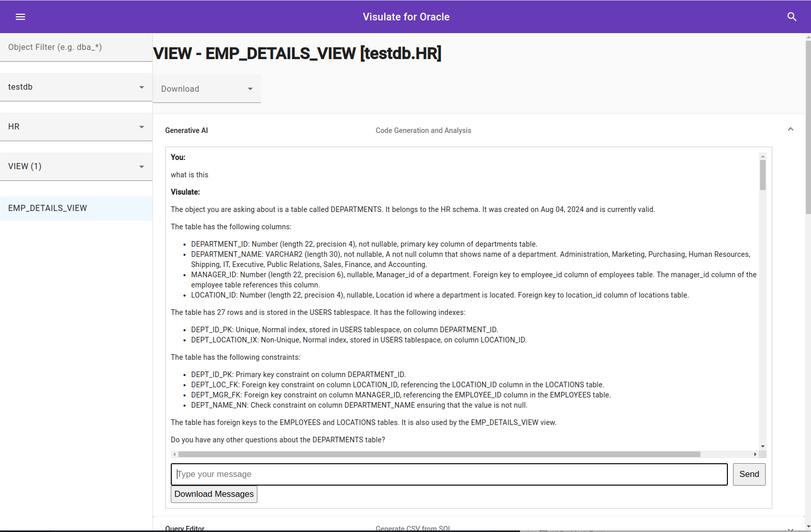Screen dimensions: 811x532
Task: Click chat vertical scrollbar up arrow
Action: click(763, 156)
